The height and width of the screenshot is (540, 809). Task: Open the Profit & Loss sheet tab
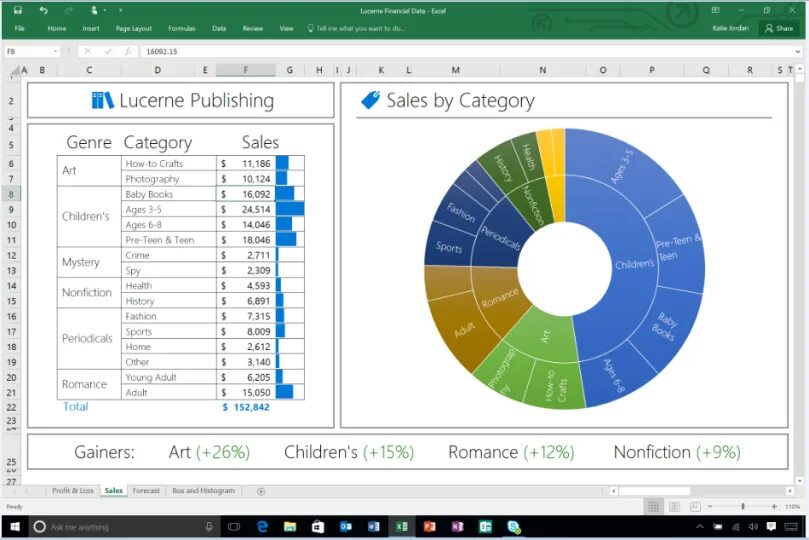coord(73,490)
